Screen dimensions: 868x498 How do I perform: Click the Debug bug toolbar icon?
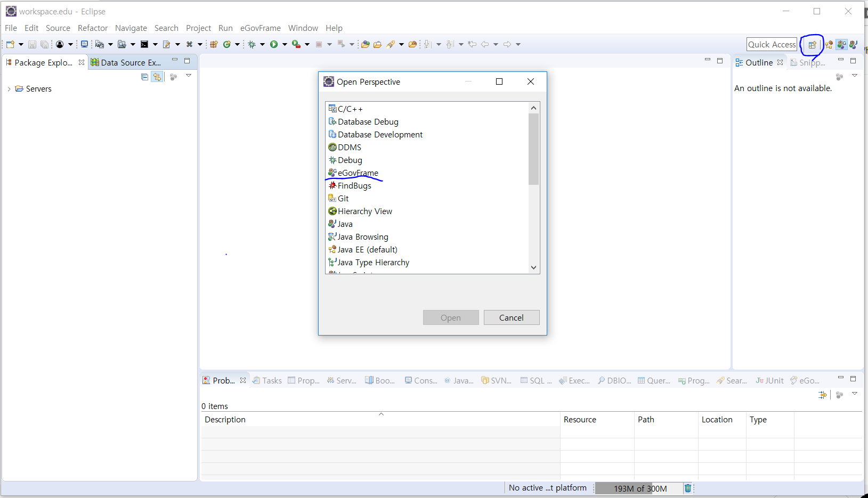(252, 44)
